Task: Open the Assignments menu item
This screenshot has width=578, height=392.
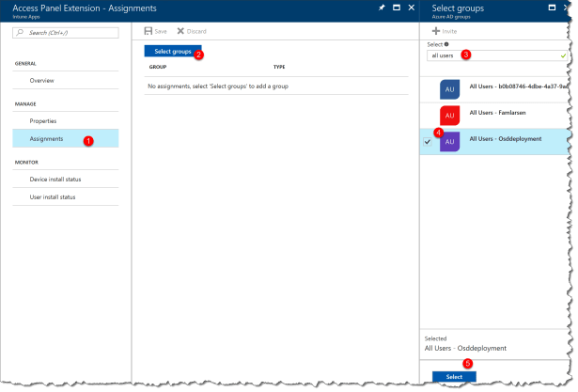Action: (66, 138)
